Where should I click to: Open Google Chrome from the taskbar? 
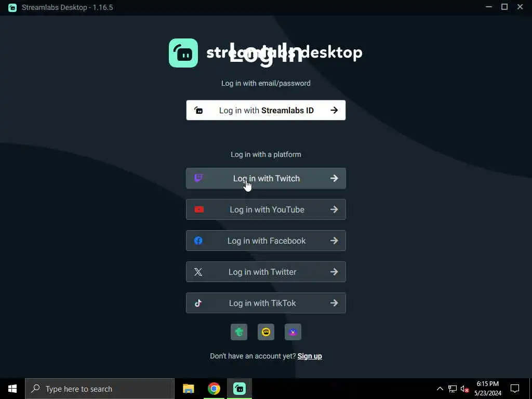pos(214,389)
